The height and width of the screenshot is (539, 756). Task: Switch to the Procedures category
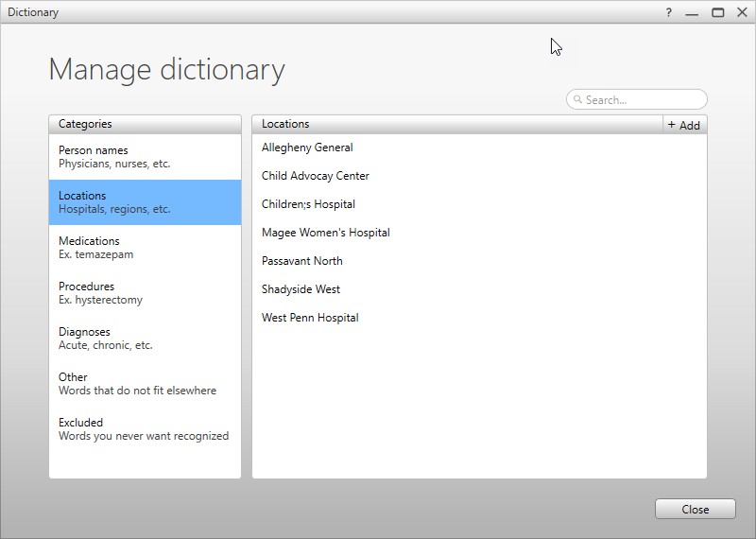click(145, 293)
